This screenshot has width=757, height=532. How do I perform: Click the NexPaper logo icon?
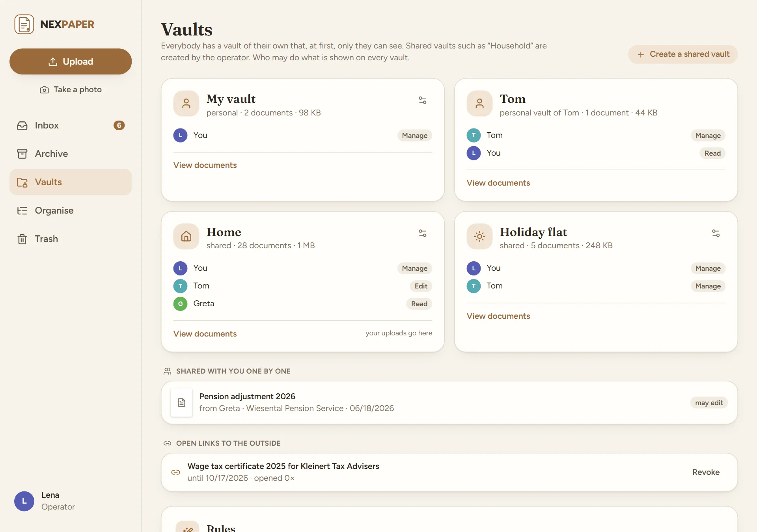pyautogui.click(x=24, y=24)
